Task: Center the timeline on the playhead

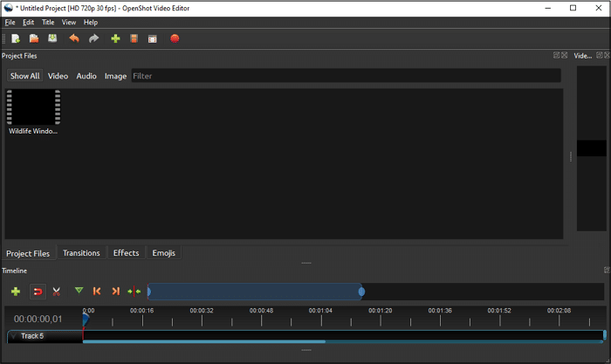Action: pyautogui.click(x=134, y=292)
